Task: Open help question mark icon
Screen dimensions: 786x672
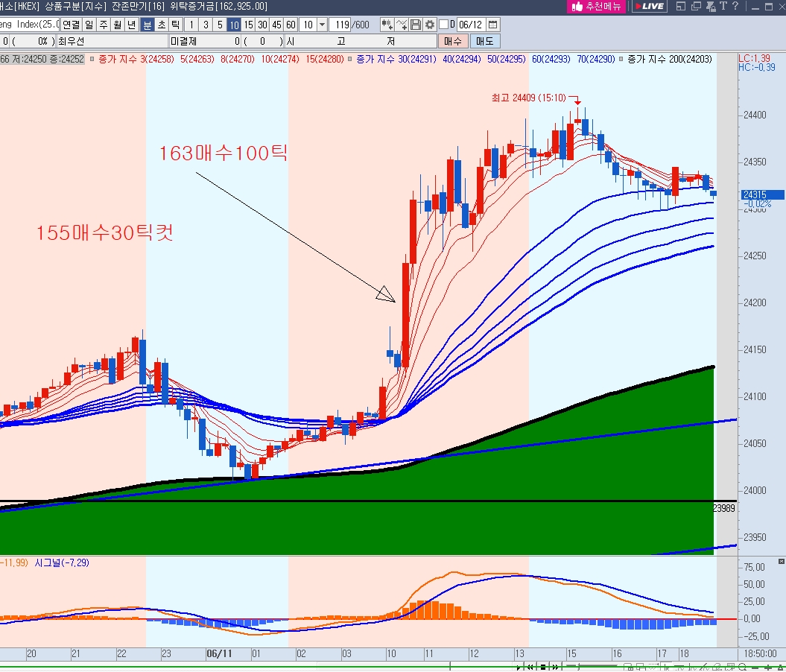Action: point(735,6)
